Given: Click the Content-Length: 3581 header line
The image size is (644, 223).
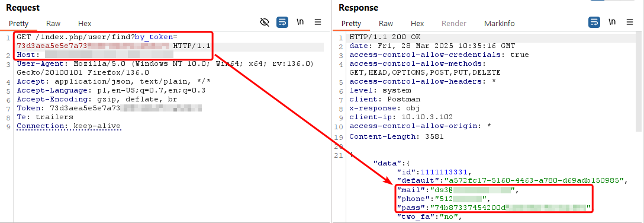Looking at the screenshot, I should (x=397, y=136).
